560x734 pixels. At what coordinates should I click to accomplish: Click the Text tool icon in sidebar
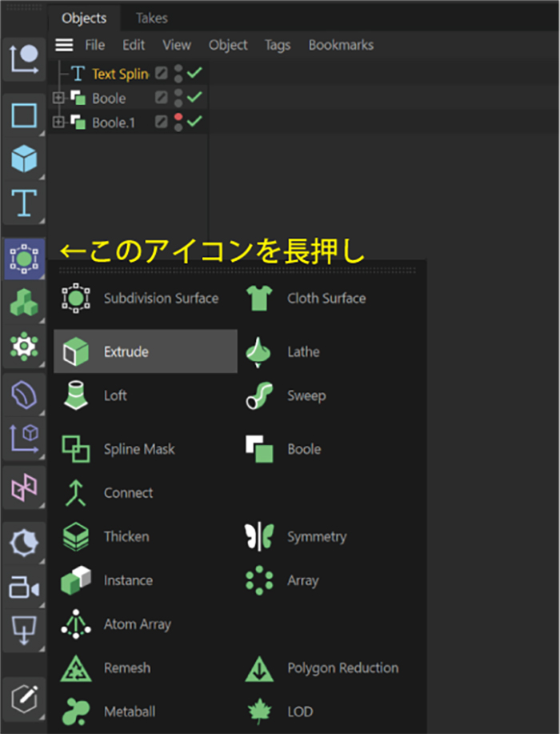tap(24, 203)
